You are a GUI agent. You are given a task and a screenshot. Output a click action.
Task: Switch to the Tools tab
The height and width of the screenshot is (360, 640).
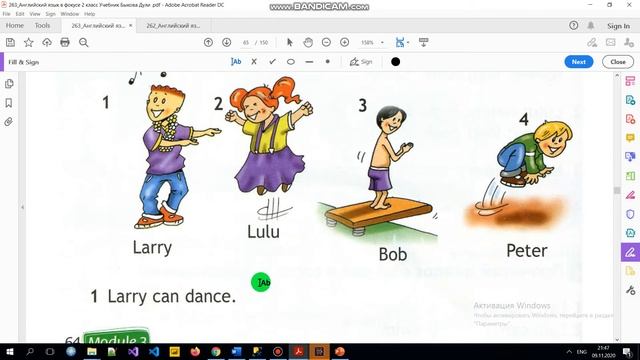point(42,25)
